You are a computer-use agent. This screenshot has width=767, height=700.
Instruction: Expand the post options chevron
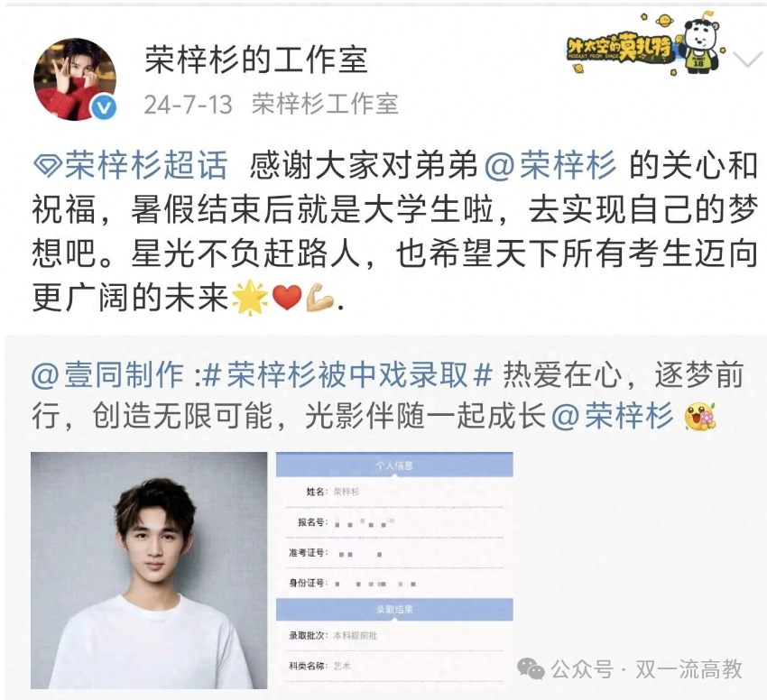748,60
